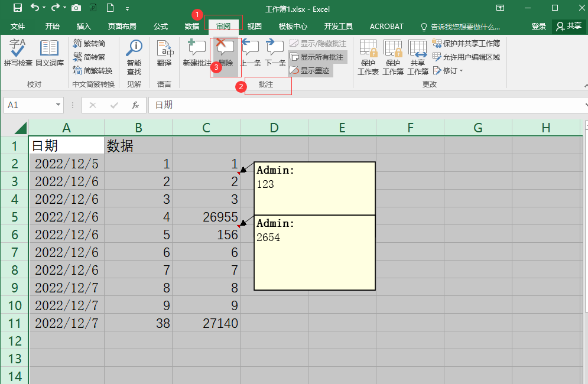Switch to the 插入 tab
The image size is (588, 384).
[84, 26]
